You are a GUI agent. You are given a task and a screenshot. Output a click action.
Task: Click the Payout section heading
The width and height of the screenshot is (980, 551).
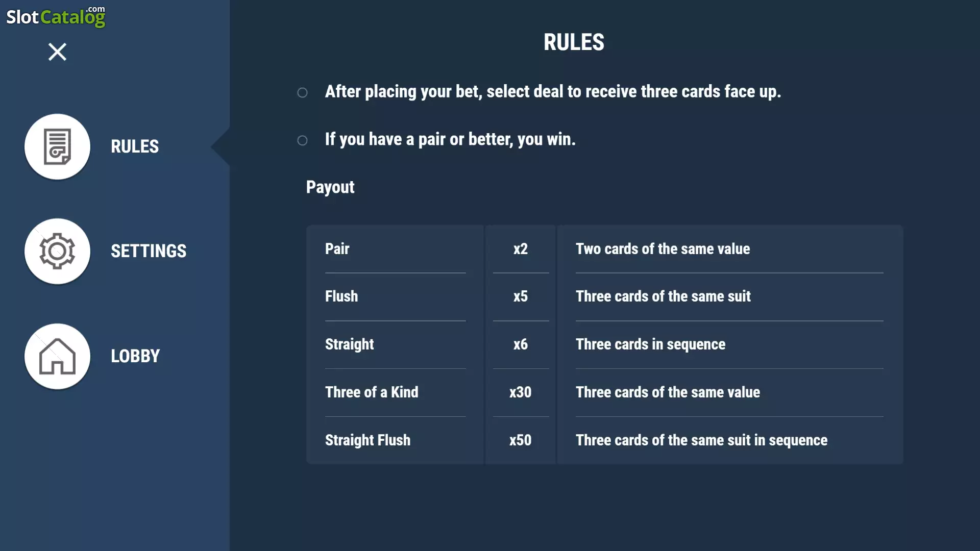330,187
